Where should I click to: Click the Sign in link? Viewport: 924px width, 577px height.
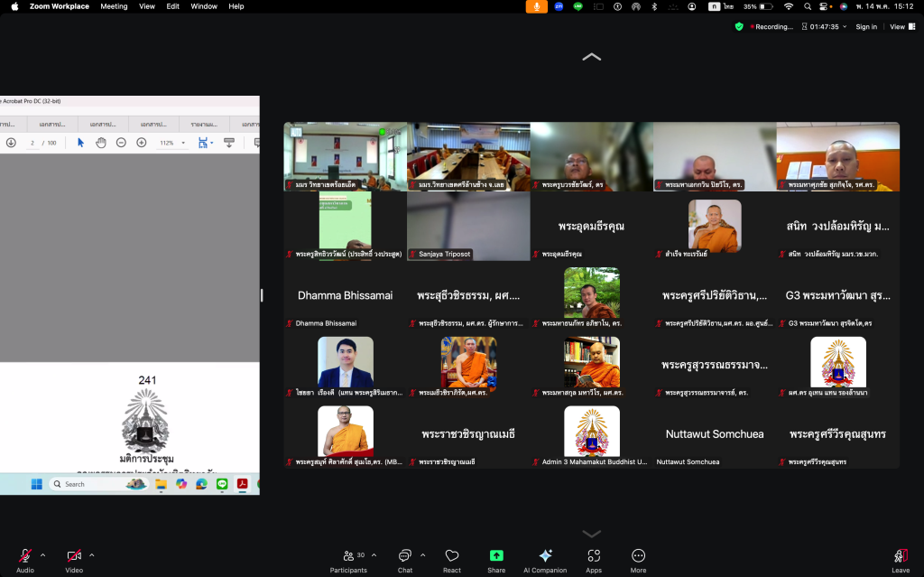pyautogui.click(x=866, y=26)
